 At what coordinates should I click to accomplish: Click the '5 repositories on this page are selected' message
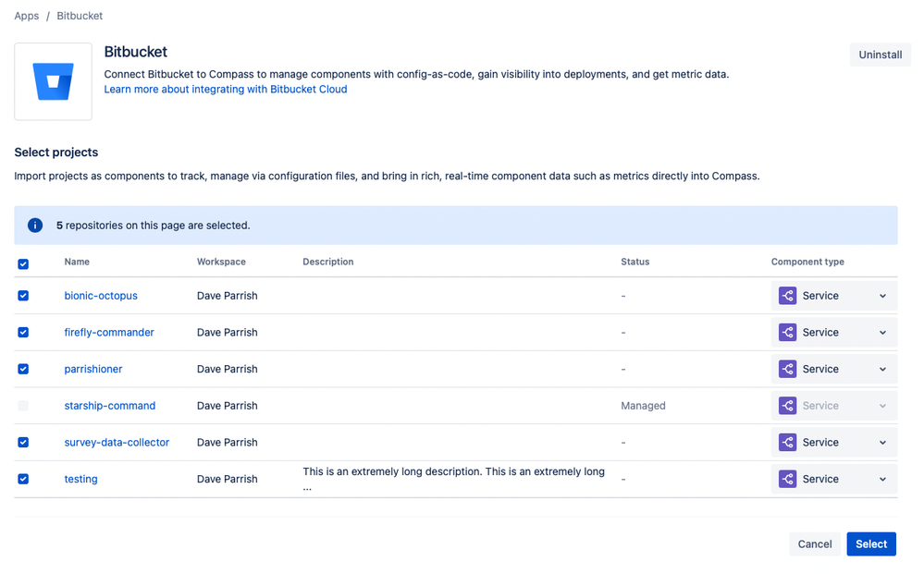154,226
